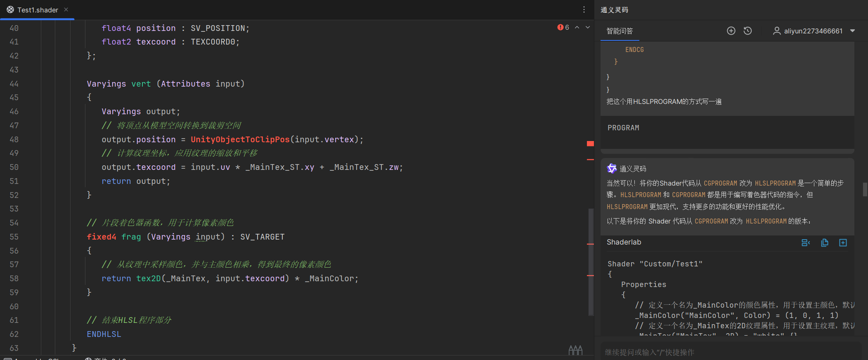868x360 pixels.
Task: Click the ENDHLSL keyword
Action: [104, 334]
